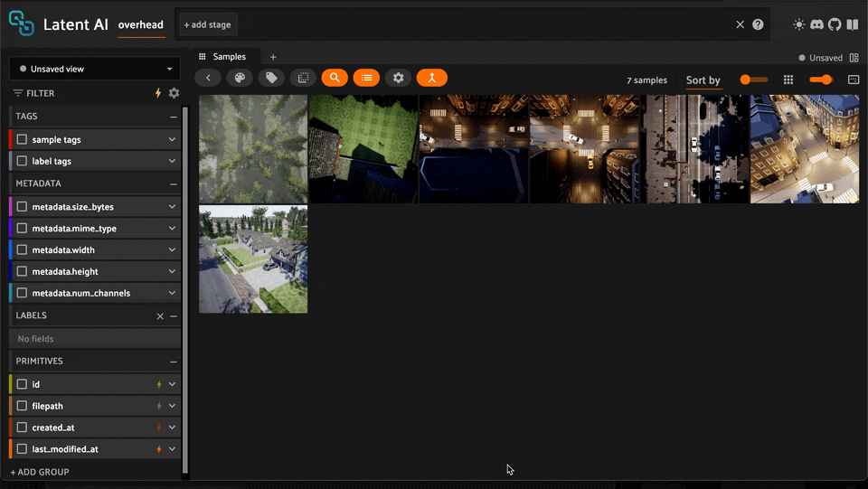Click the help question mark icon
The height and width of the screenshot is (489, 868).
click(x=758, y=24)
